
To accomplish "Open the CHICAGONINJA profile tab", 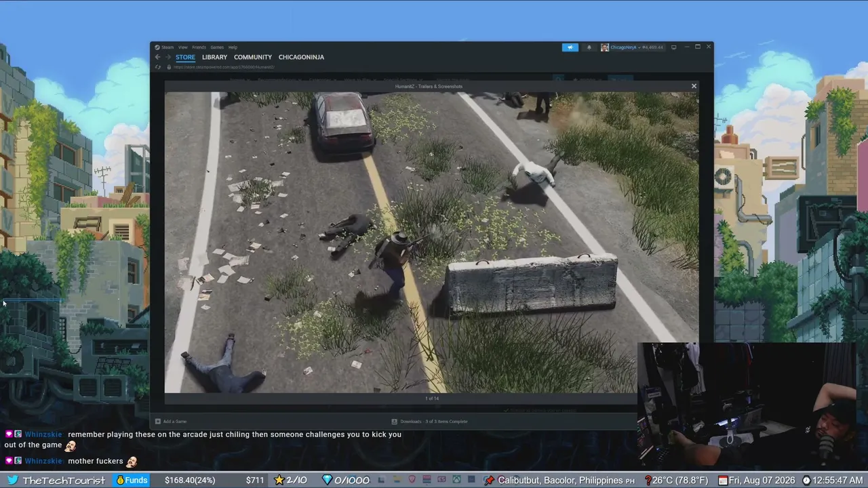I will click(301, 57).
